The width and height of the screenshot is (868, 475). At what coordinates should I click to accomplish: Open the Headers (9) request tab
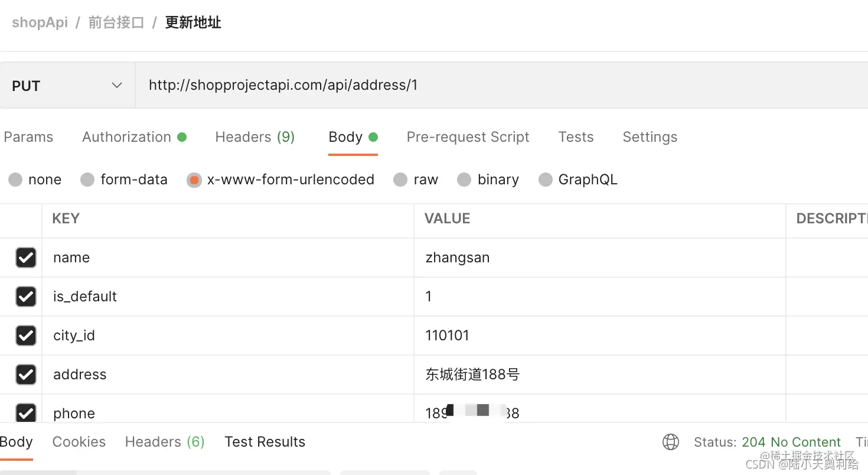tap(254, 137)
